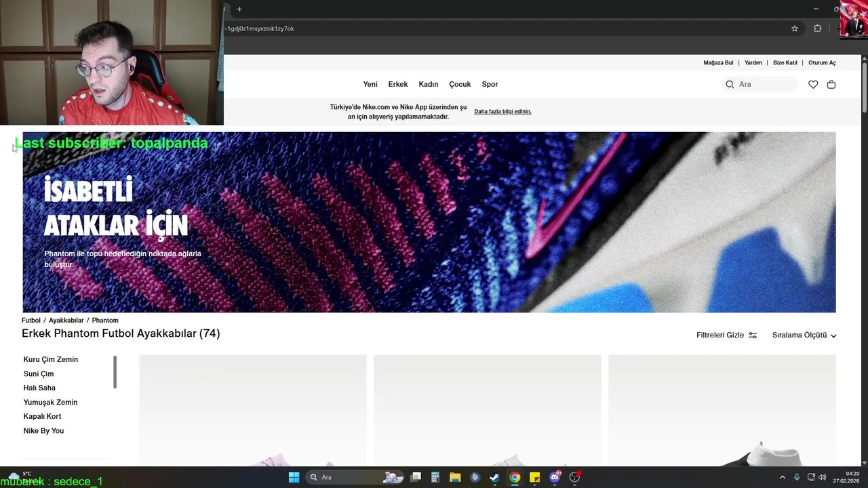This screenshot has width=868, height=488.
Task: Select Suni Çim filter category
Action: (x=39, y=373)
